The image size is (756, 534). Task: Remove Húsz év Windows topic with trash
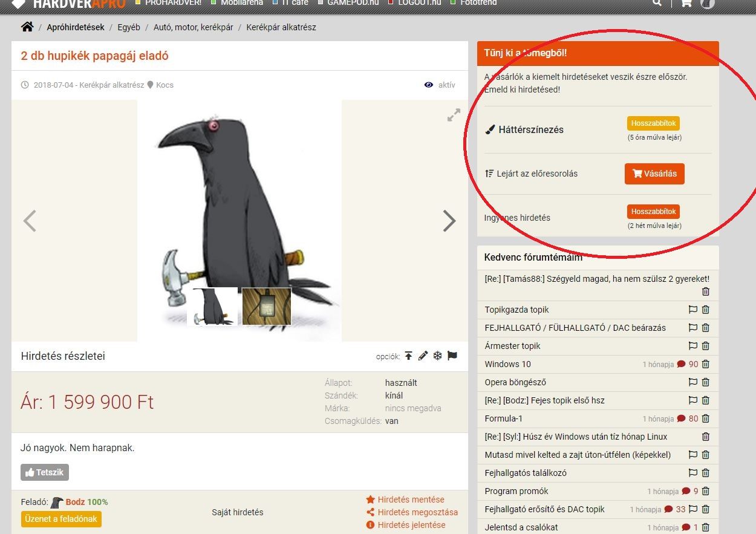click(705, 437)
